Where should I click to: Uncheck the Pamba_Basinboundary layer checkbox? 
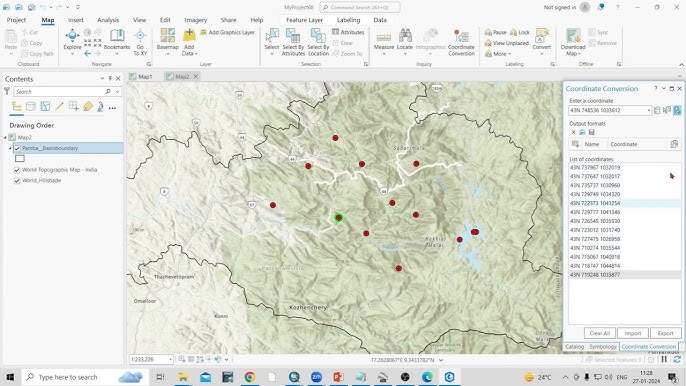click(x=17, y=148)
